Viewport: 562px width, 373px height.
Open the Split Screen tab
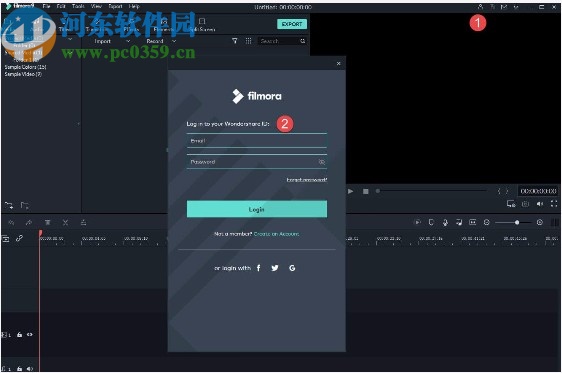(x=202, y=24)
